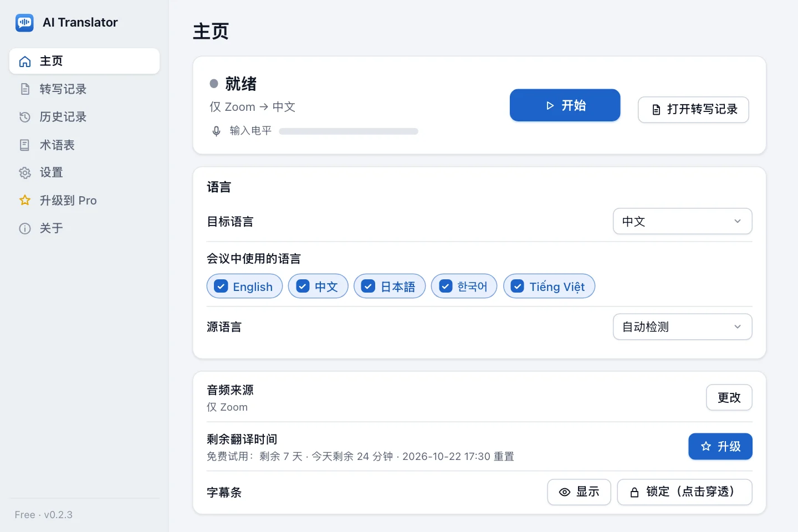Uncheck the English language checkbox

click(x=221, y=286)
